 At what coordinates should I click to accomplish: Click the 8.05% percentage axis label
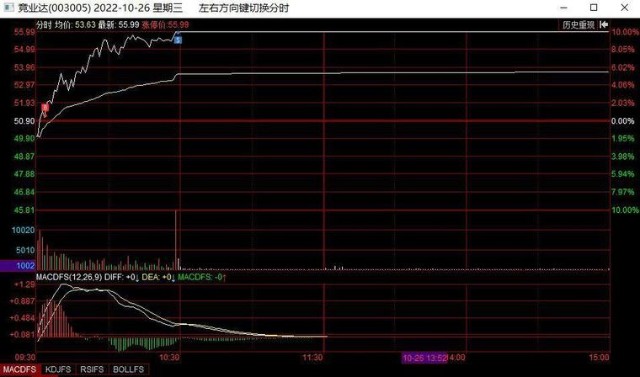[623, 49]
